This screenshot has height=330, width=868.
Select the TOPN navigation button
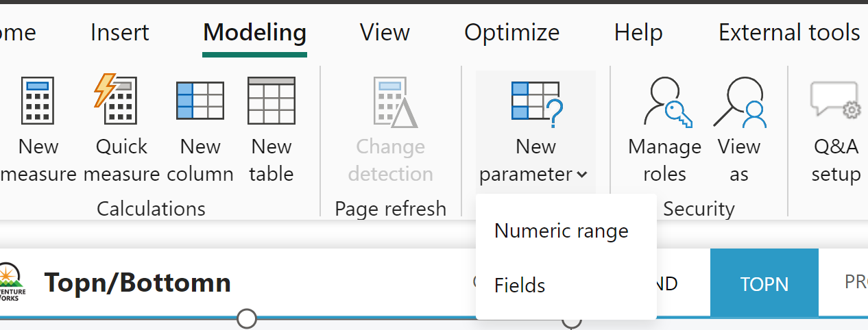764,283
